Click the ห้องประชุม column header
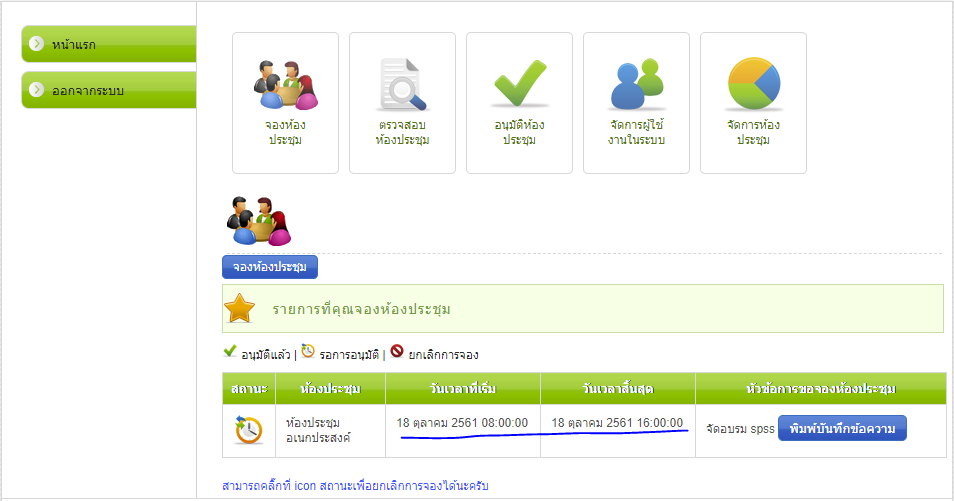This screenshot has width=954, height=501. coord(330,388)
